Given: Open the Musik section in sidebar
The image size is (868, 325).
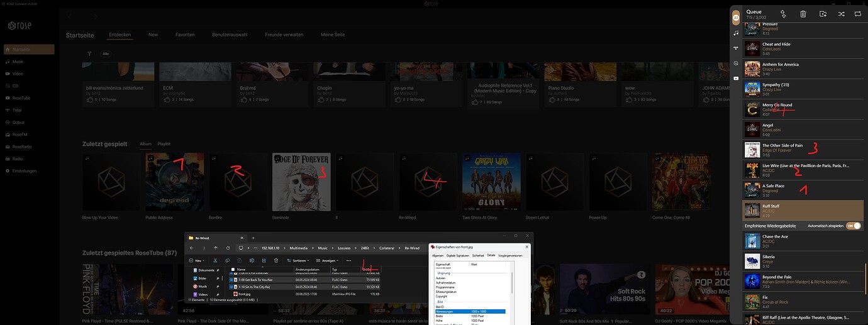Looking at the screenshot, I should [18, 62].
